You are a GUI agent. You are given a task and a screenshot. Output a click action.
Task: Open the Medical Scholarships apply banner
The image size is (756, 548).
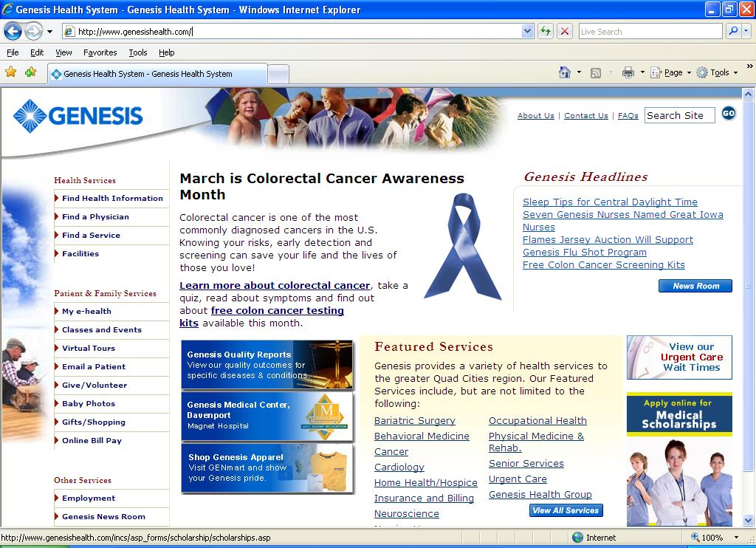(679, 459)
